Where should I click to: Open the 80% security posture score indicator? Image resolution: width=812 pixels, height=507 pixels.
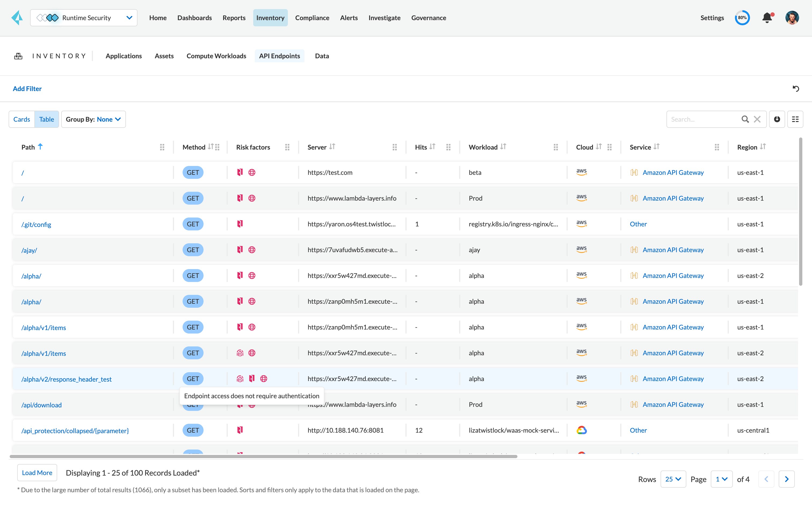tap(743, 17)
